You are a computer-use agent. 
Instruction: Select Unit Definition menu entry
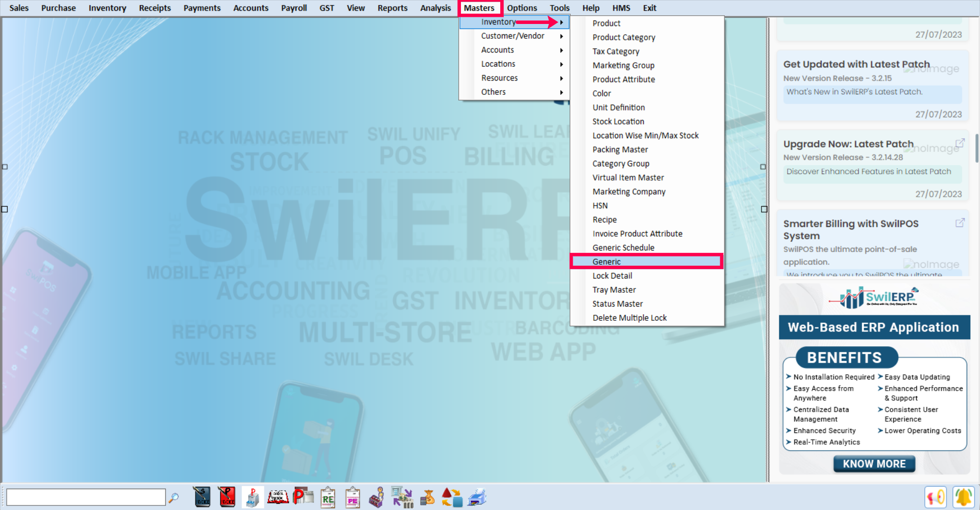[647, 108]
